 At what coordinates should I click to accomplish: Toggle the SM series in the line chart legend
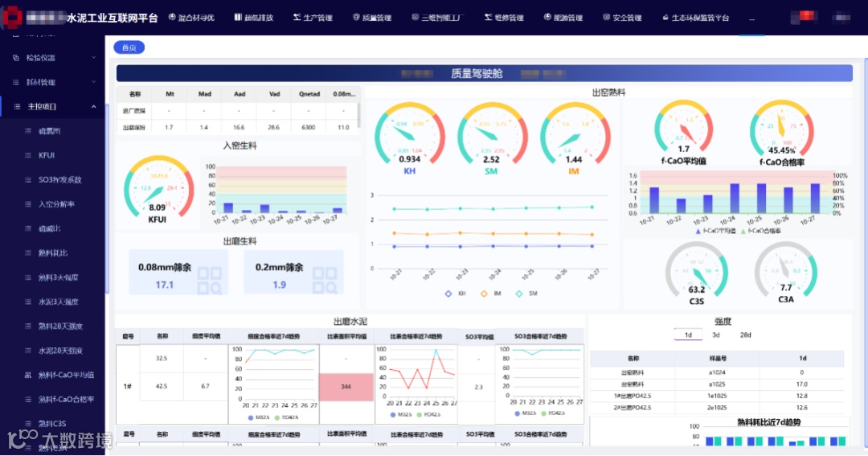tap(526, 294)
